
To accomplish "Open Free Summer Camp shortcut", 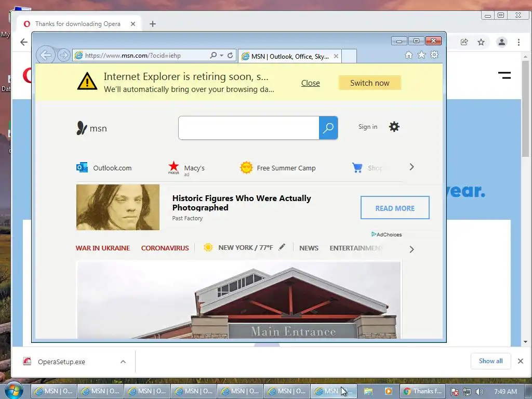I will pos(278,168).
